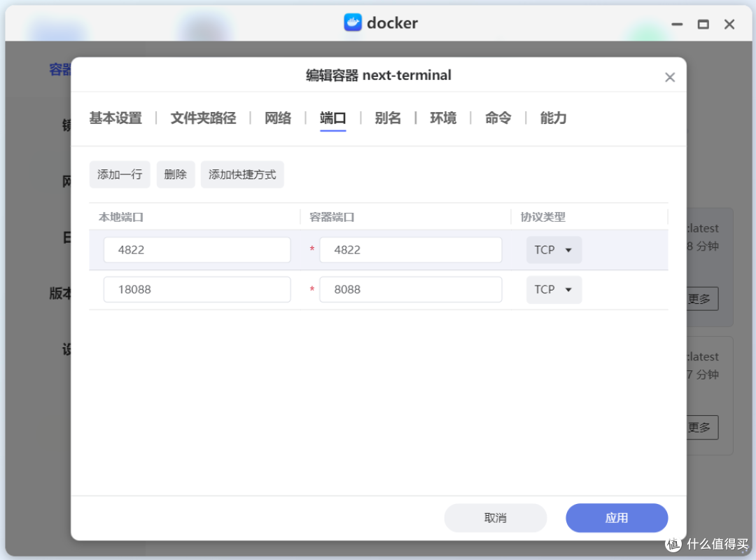Image resolution: width=756 pixels, height=560 pixels.
Task: Switch to the 基本设置 tab
Action: point(115,118)
